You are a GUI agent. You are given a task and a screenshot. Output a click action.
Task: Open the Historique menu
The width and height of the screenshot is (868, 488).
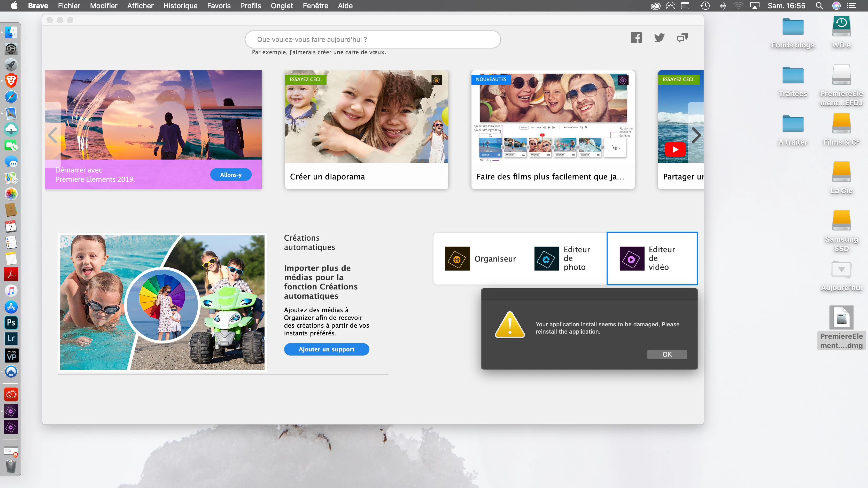pos(180,6)
